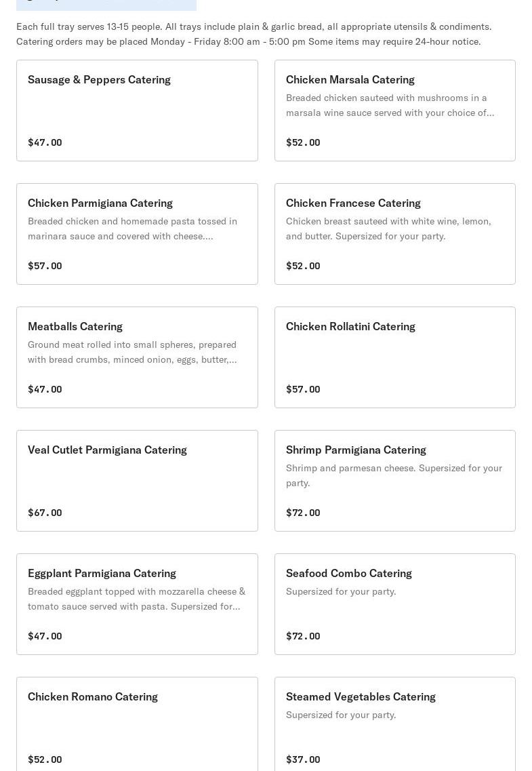This screenshot has height=771, width=532.
Task: Click the $37.00 Steamed Vegetables price
Action: [303, 759]
